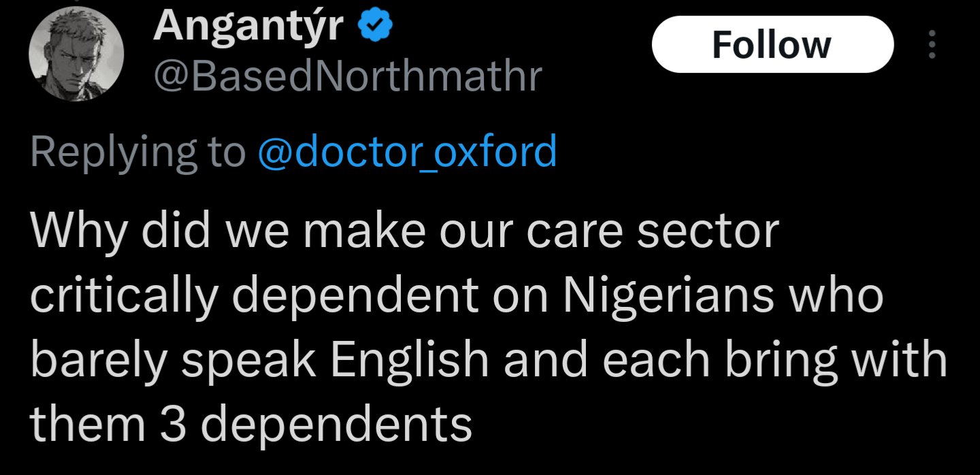
Task: Open the three-dot more options menu
Action: pyautogui.click(x=932, y=45)
